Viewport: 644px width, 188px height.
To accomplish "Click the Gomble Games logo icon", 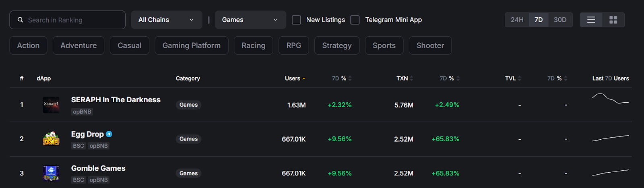I will point(51,173).
